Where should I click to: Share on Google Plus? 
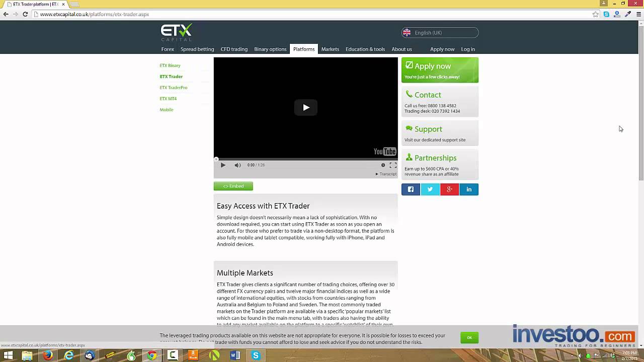coord(449,189)
